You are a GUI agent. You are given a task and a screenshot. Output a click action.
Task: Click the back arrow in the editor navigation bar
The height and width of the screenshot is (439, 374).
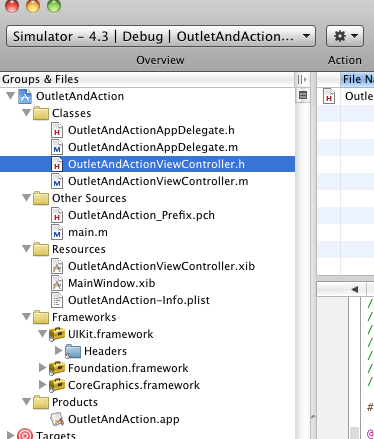point(354,289)
